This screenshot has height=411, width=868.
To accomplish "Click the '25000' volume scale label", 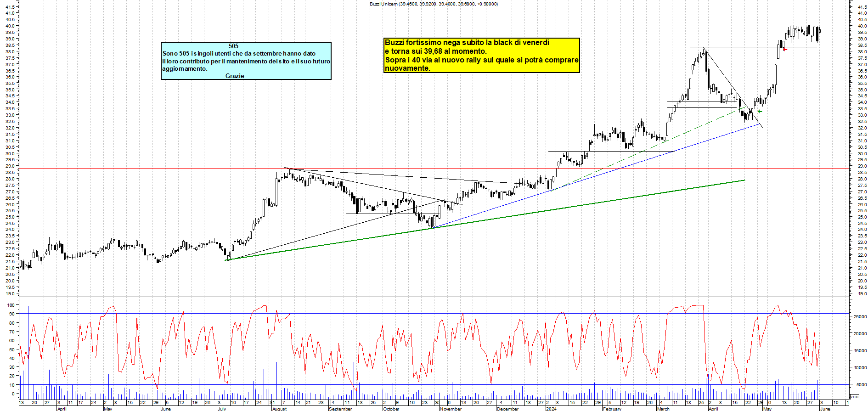I will 860,316.
